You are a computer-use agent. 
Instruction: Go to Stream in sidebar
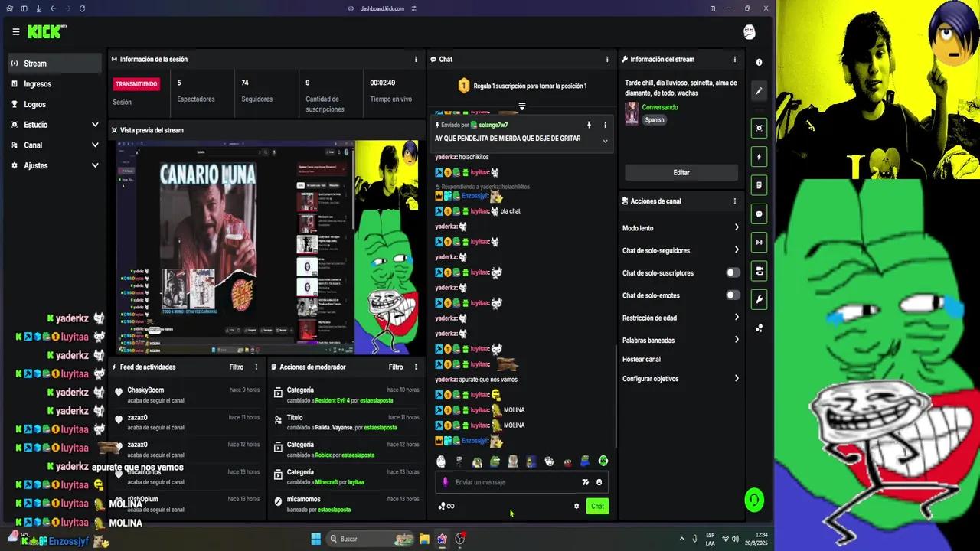click(54, 64)
